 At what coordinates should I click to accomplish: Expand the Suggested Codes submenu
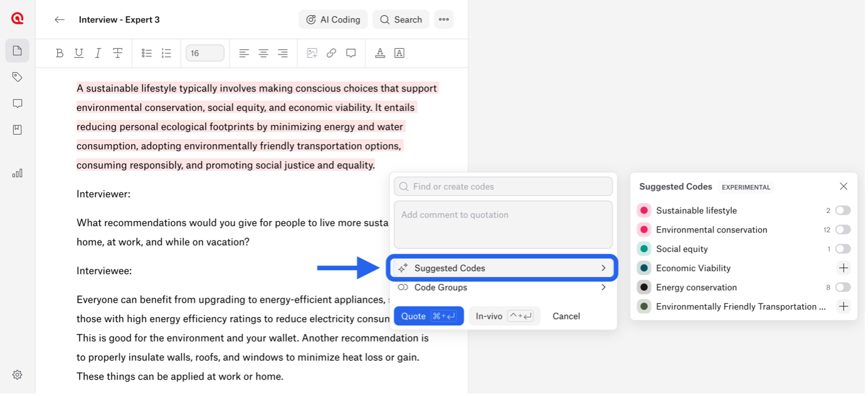[x=503, y=268]
